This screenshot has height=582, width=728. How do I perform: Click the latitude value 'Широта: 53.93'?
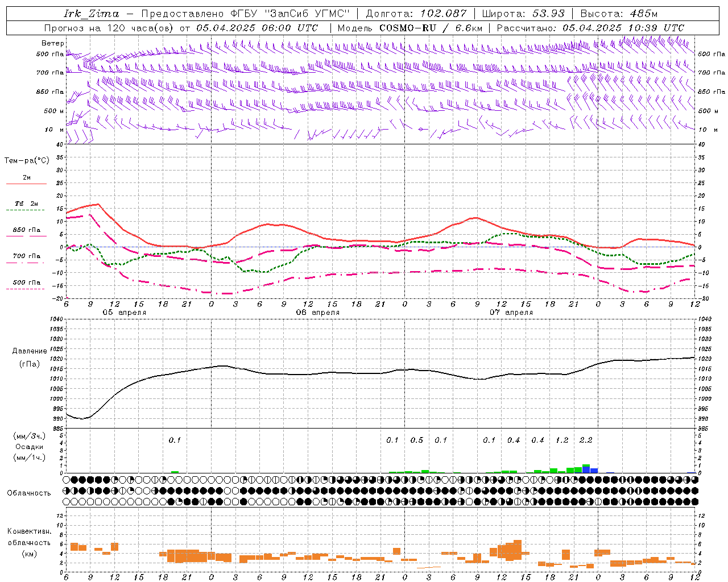click(x=524, y=14)
